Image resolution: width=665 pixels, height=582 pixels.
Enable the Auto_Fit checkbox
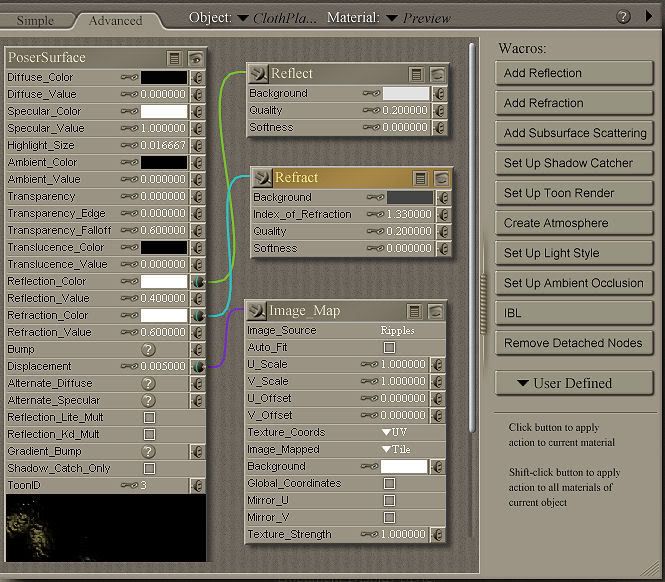(x=389, y=347)
